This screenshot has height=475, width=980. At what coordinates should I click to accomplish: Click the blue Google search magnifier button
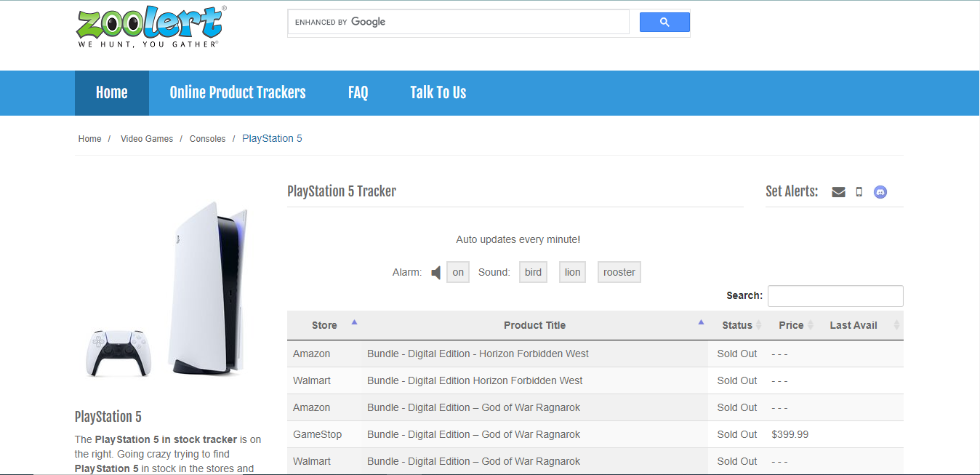664,22
